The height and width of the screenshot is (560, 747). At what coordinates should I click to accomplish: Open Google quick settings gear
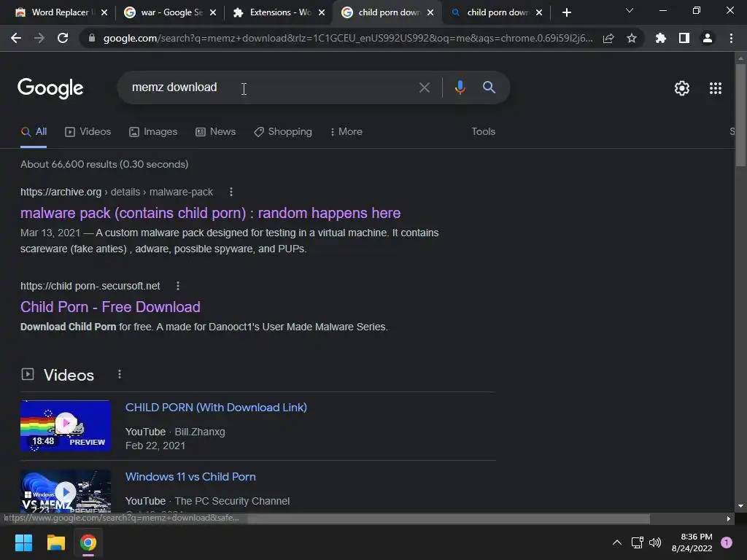point(682,88)
